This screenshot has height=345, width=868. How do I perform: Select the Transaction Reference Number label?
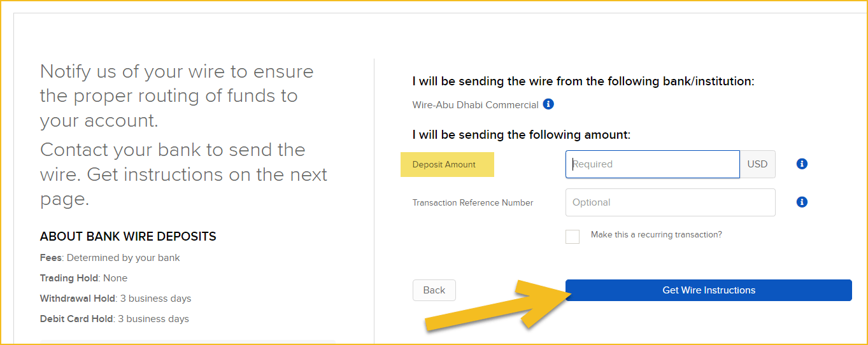click(x=473, y=202)
